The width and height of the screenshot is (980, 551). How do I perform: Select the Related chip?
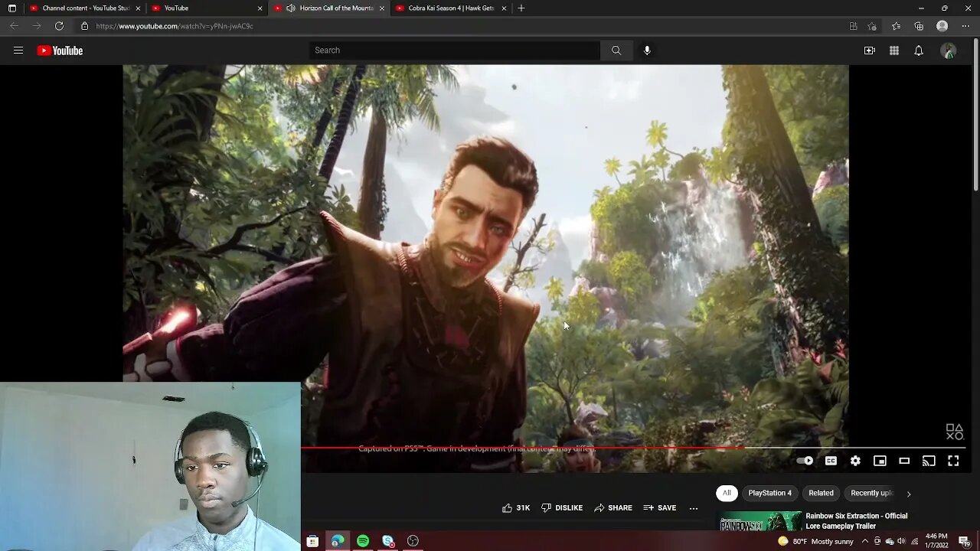coord(821,493)
